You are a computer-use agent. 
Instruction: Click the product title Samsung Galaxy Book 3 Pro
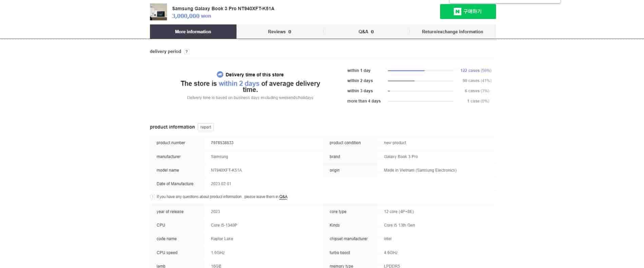tap(223, 8)
